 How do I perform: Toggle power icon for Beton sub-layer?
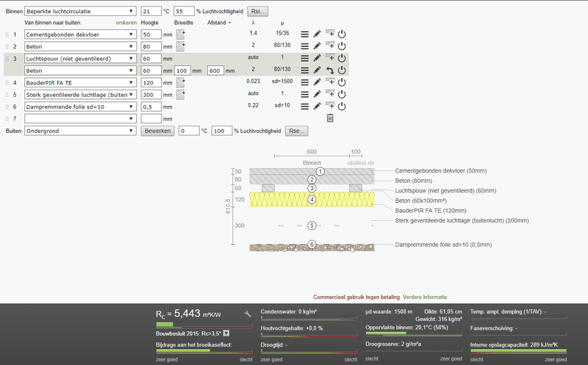(342, 70)
